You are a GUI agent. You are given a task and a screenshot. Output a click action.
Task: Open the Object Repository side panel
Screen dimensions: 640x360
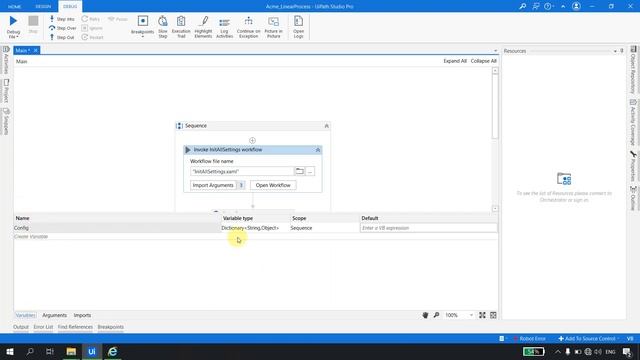633,70
